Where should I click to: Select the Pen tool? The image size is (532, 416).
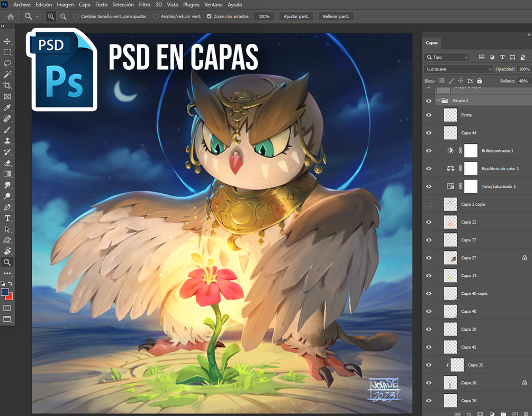pos(7,207)
